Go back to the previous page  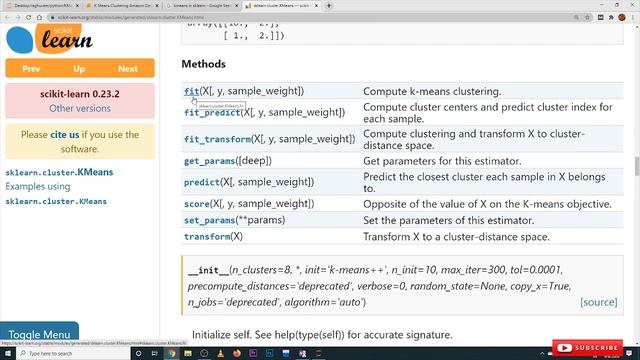7,17
